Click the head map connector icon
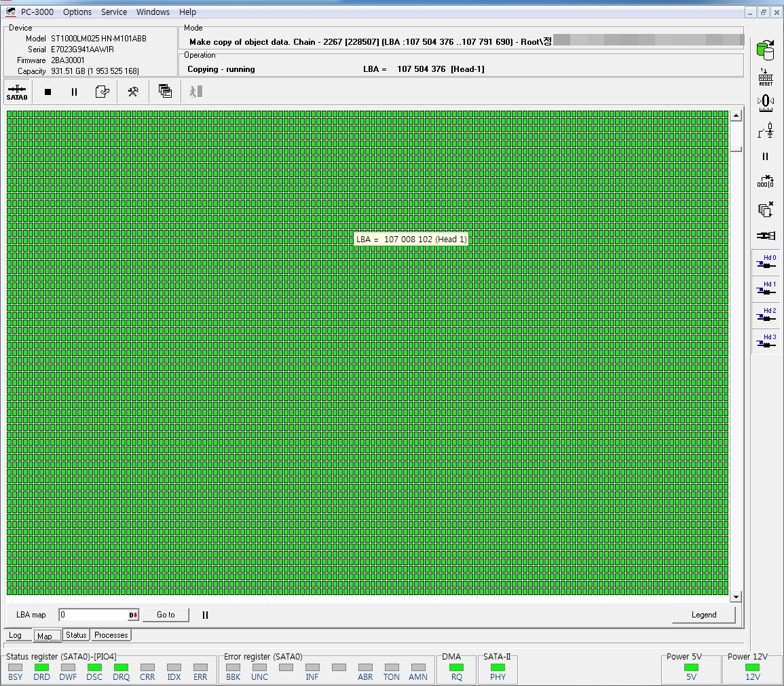This screenshot has height=686, width=784. click(x=766, y=236)
